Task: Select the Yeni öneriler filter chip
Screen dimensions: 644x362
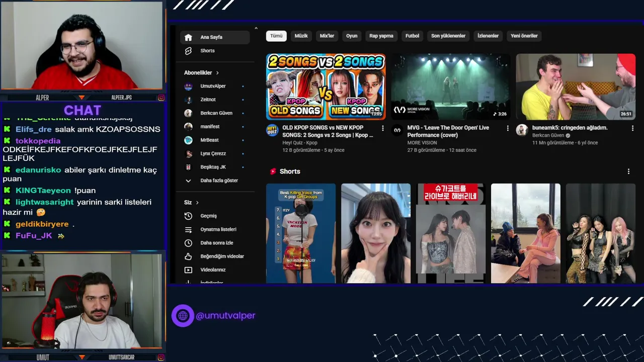Action: [524, 36]
